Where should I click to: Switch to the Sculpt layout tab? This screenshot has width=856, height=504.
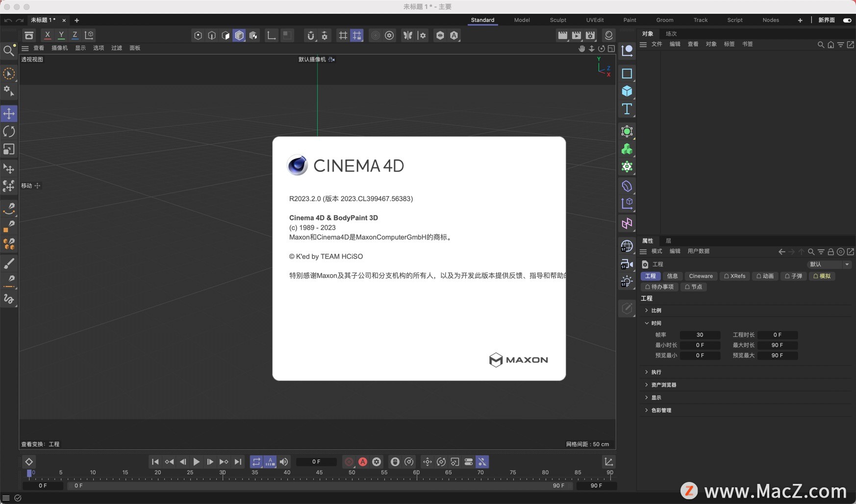click(x=557, y=20)
